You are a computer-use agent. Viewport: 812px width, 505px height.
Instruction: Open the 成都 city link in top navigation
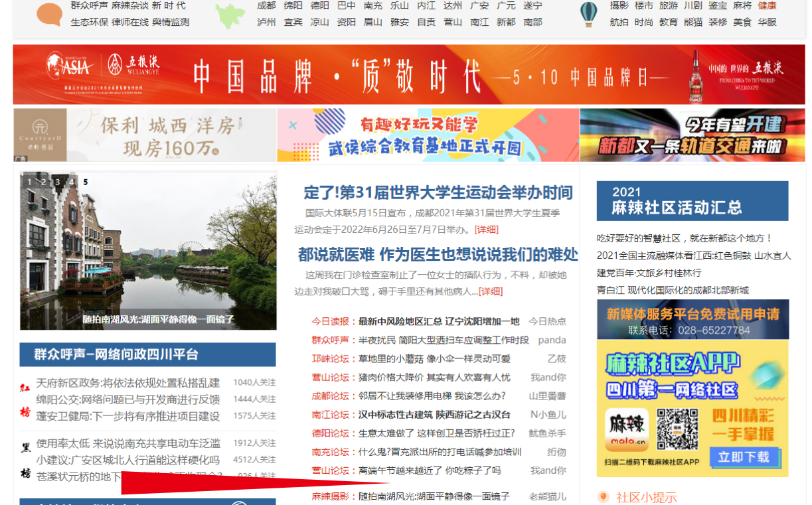coord(266,5)
